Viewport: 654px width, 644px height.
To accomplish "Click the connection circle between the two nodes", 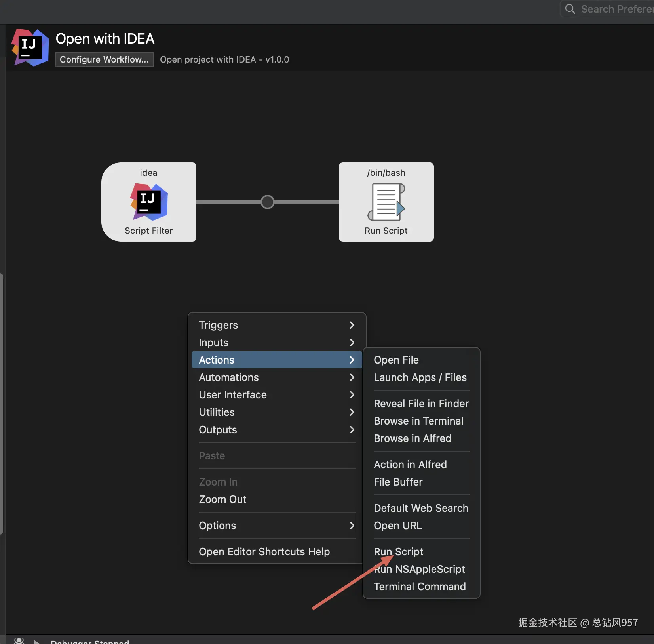I will 268,202.
